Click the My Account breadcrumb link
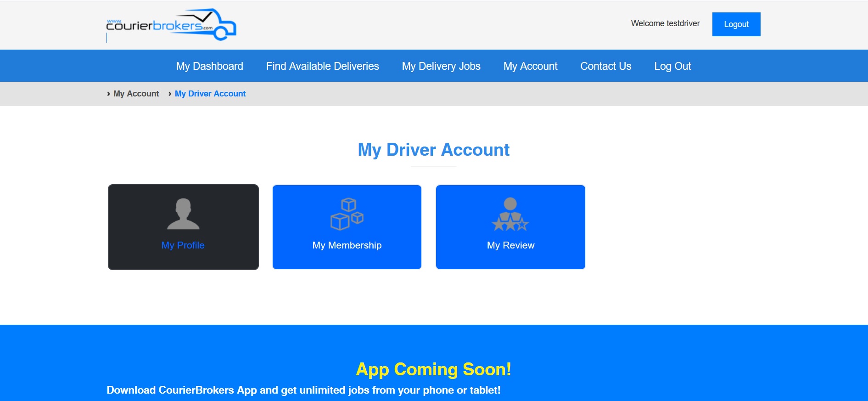The width and height of the screenshot is (868, 401). (136, 94)
